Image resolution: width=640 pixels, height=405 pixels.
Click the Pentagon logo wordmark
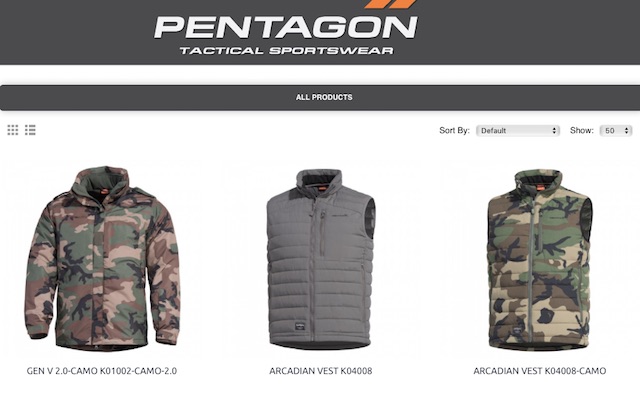[286, 27]
